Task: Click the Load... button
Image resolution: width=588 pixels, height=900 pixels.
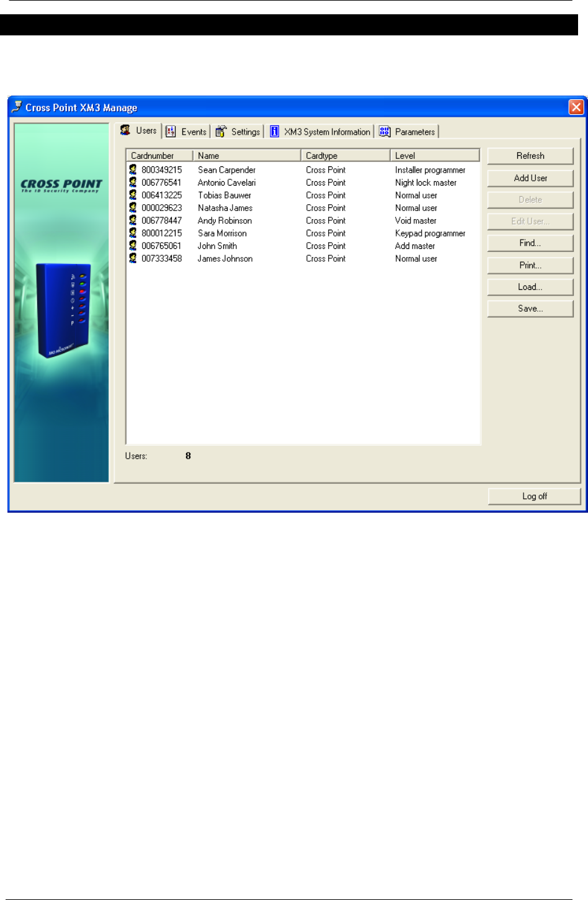Action: click(x=530, y=287)
